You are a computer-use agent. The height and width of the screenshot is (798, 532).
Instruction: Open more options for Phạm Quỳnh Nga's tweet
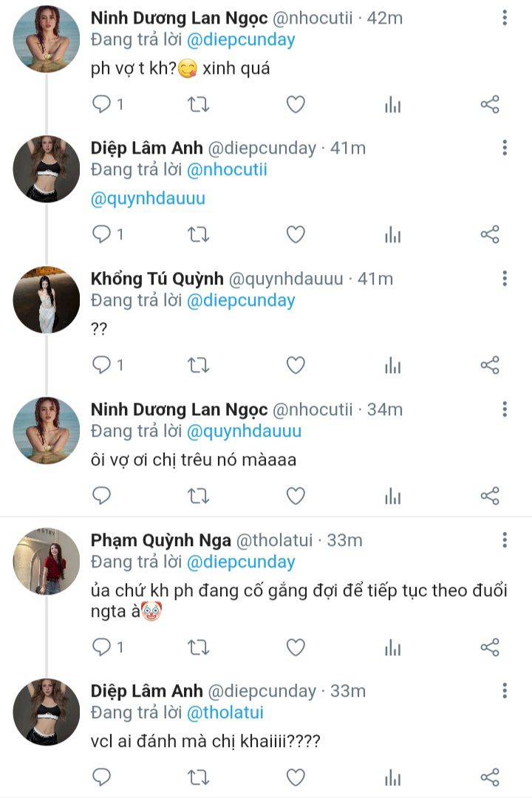[505, 539]
